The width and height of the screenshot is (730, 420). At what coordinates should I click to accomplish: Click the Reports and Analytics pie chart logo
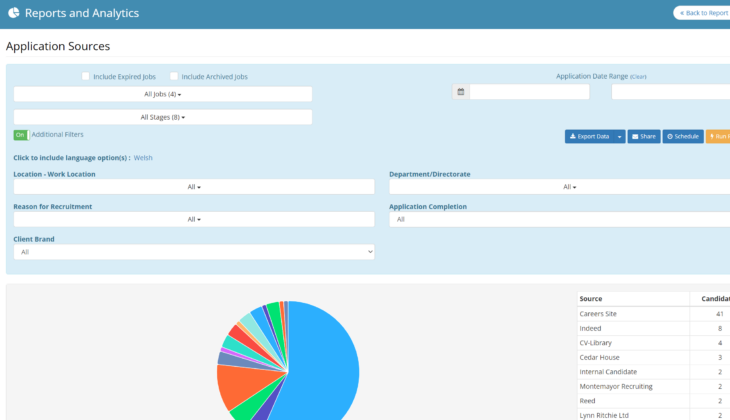point(13,13)
